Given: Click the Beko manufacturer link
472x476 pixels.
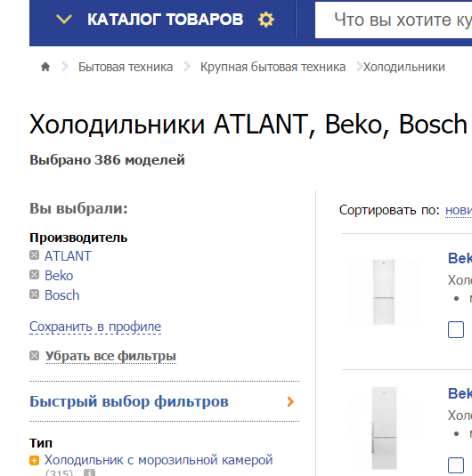Looking at the screenshot, I should point(59,276).
